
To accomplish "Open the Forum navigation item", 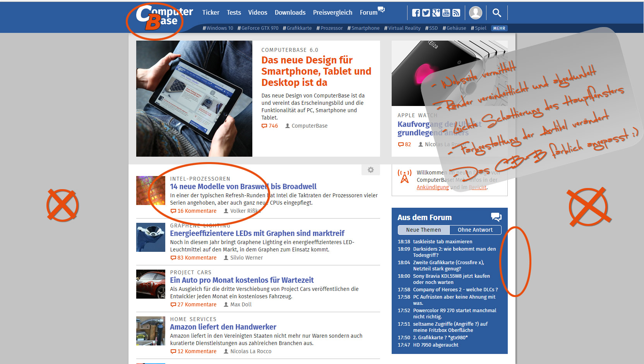I will click(368, 12).
